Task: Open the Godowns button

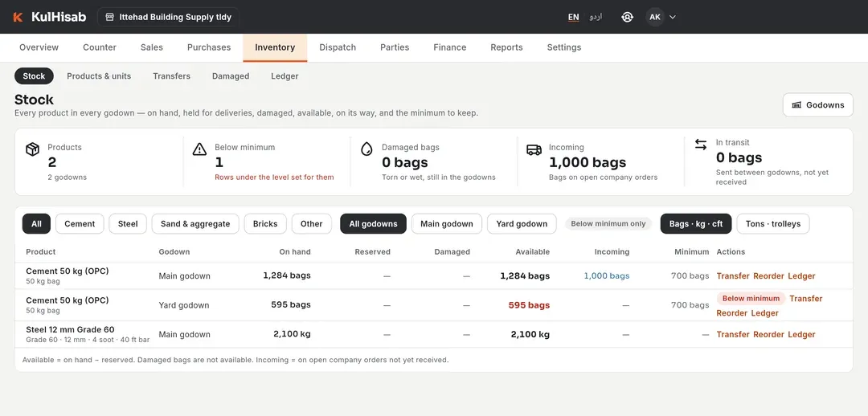Action: click(817, 104)
